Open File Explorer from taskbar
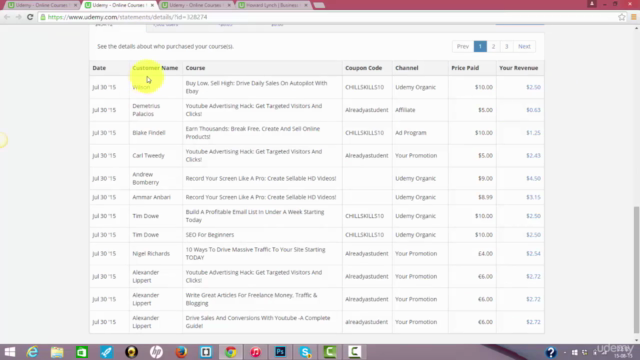The image size is (640, 360). tap(57, 352)
